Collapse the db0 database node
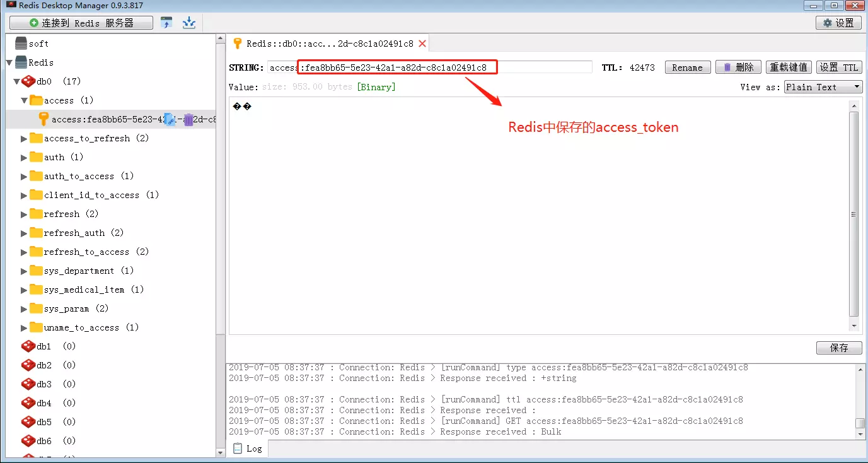Viewport: 868px width, 463px height. coord(17,81)
